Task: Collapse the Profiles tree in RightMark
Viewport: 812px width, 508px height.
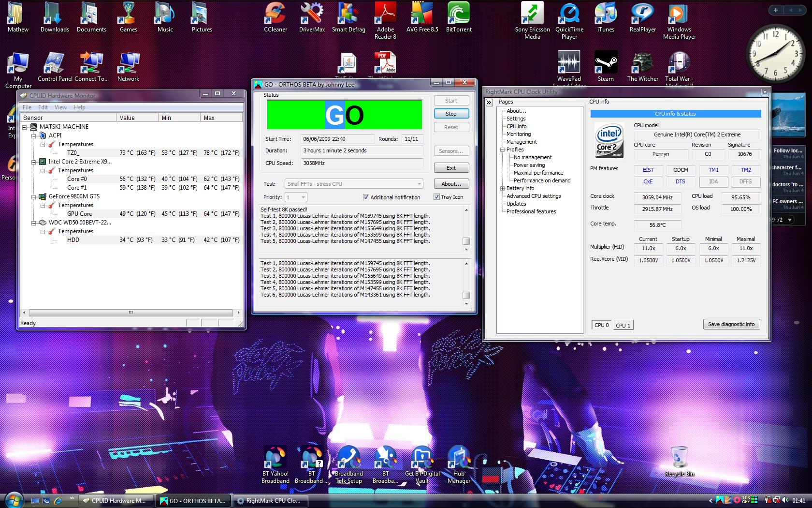Action: coord(502,149)
